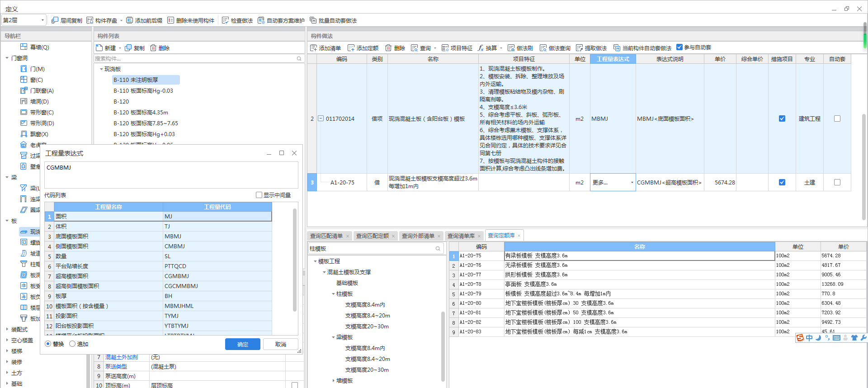Click the 做法刷 icon
The height and width of the screenshot is (388, 868).
(511, 48)
